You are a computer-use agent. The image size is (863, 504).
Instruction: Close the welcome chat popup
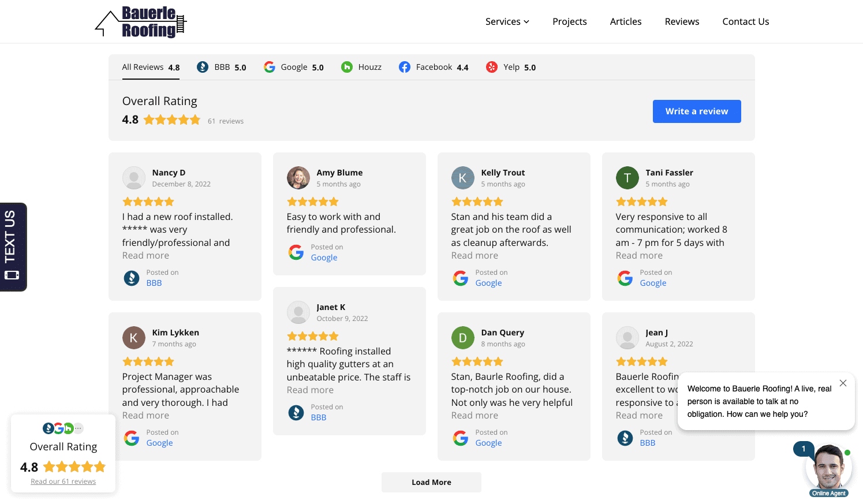click(x=843, y=383)
